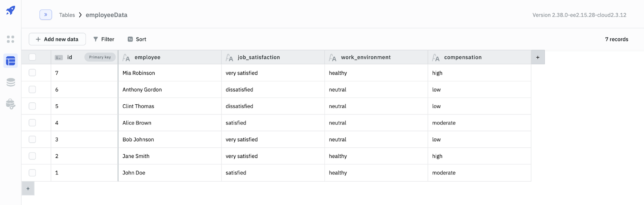Click the Primary key badge
The width and height of the screenshot is (644, 205).
[100, 57]
